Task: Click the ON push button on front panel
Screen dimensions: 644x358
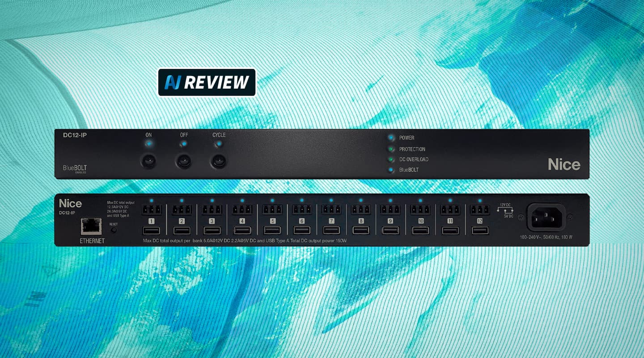Action: click(x=148, y=161)
